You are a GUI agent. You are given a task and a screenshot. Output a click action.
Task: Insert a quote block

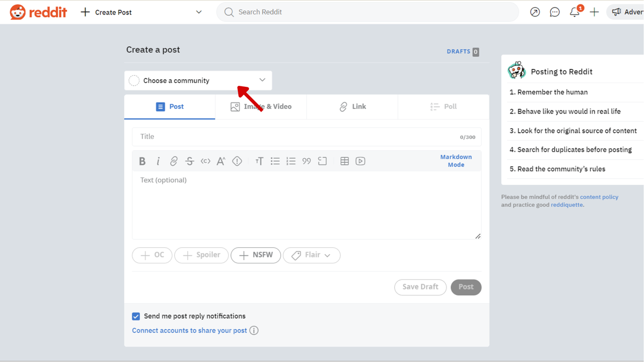tap(306, 161)
